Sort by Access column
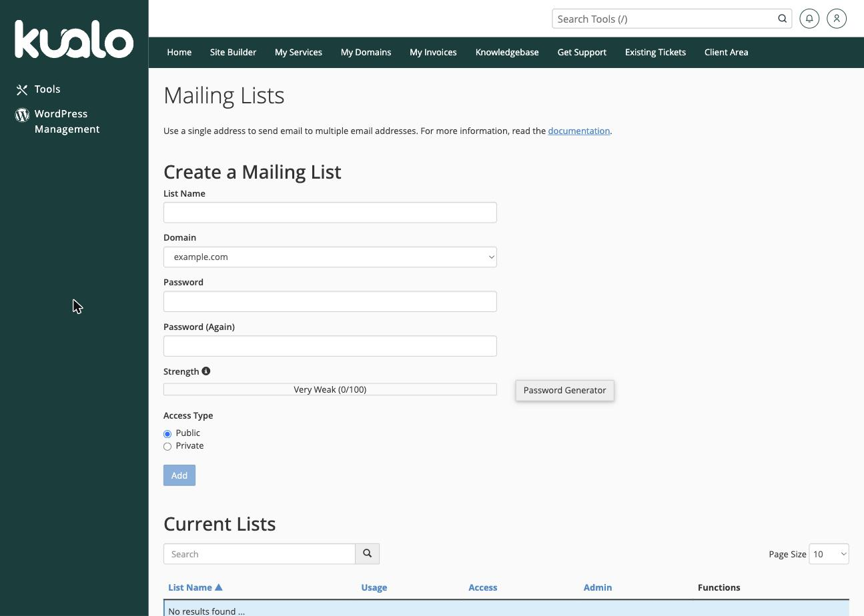Screen dimensions: 864x616 click(482, 587)
